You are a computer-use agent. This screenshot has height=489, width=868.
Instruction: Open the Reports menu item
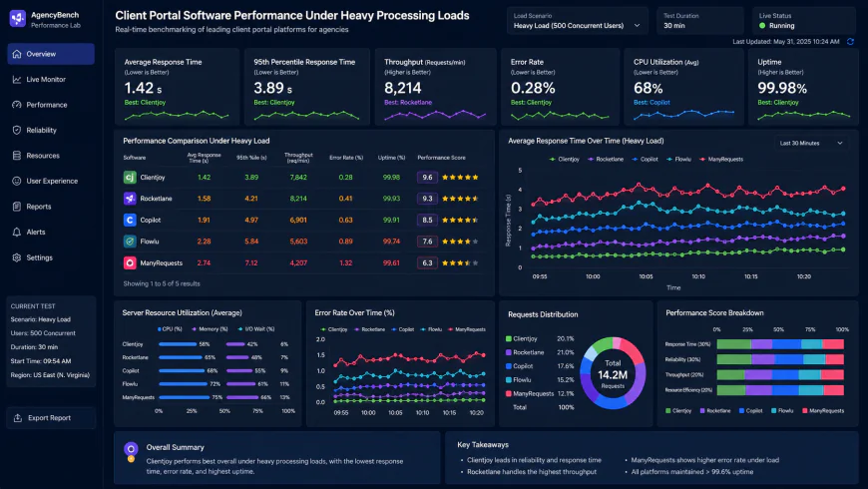coord(51,207)
